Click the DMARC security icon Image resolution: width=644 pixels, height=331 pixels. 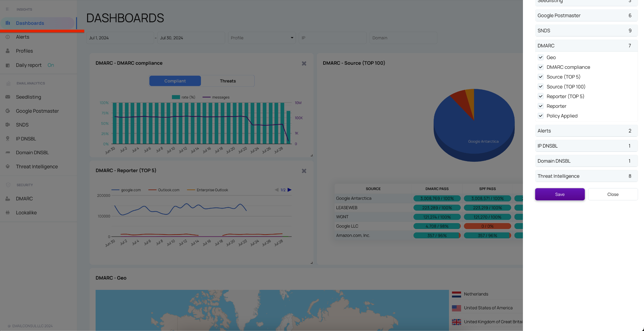tap(8, 198)
